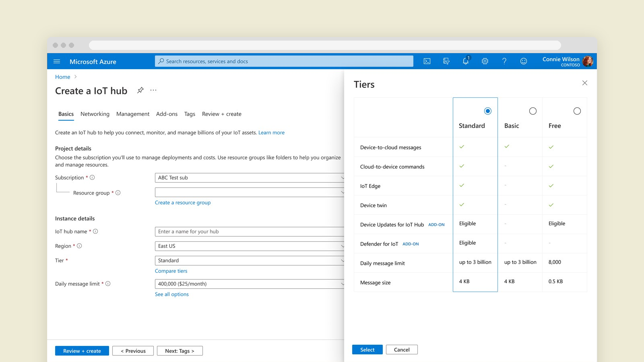Open the Review + create tab
The height and width of the screenshot is (362, 644).
(x=222, y=114)
